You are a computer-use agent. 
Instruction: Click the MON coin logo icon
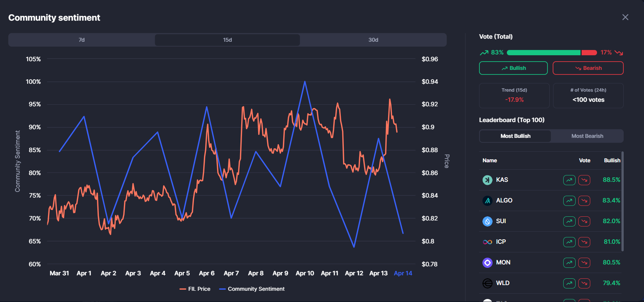[x=487, y=263]
